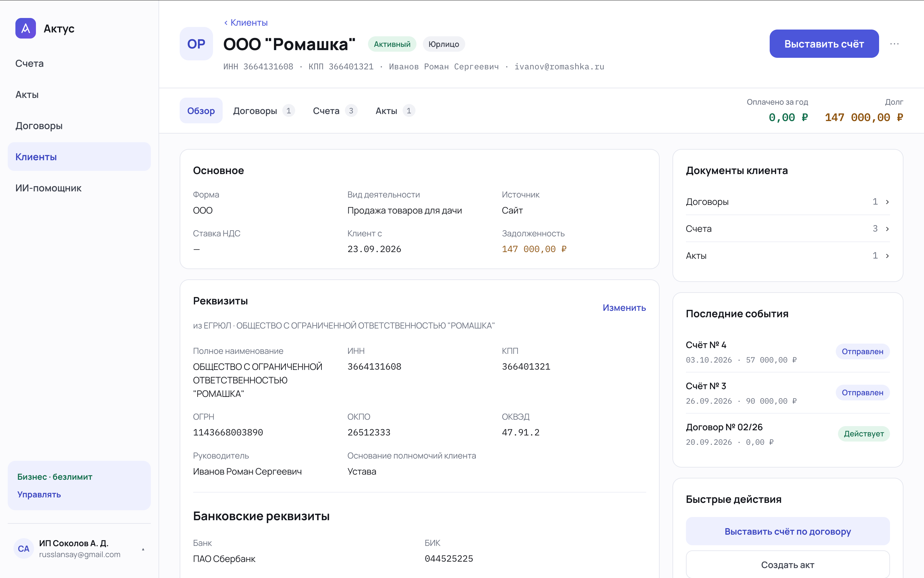The height and width of the screenshot is (578, 924).
Task: Click the Действует status badge
Action: click(864, 434)
